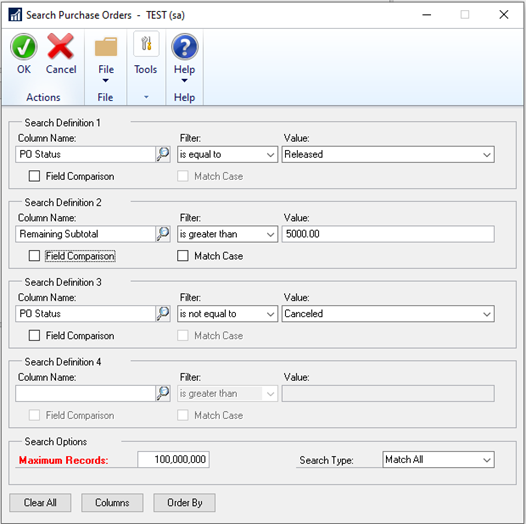
Task: Toggle Field Comparison in Search Definition 3
Action: 34,335
